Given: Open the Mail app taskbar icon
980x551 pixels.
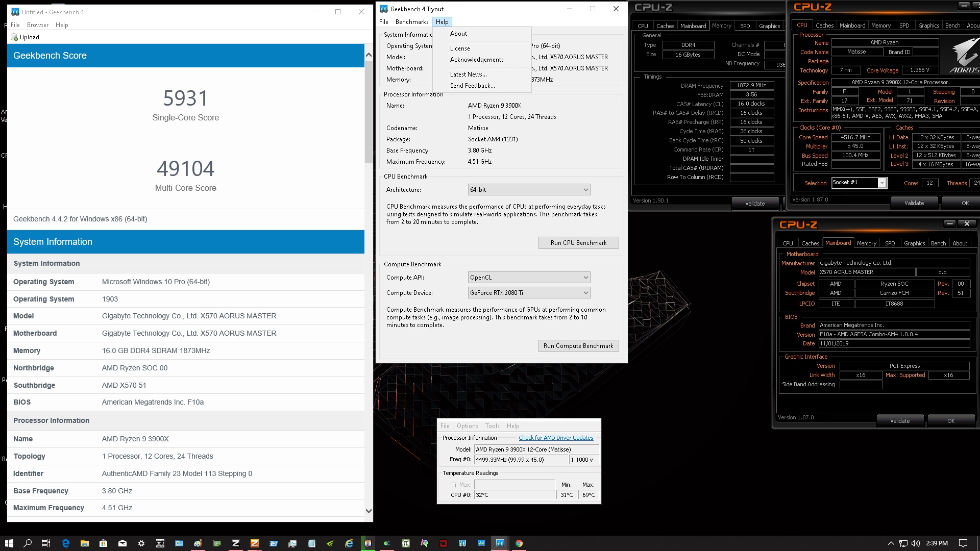Looking at the screenshot, I should click(x=122, y=543).
